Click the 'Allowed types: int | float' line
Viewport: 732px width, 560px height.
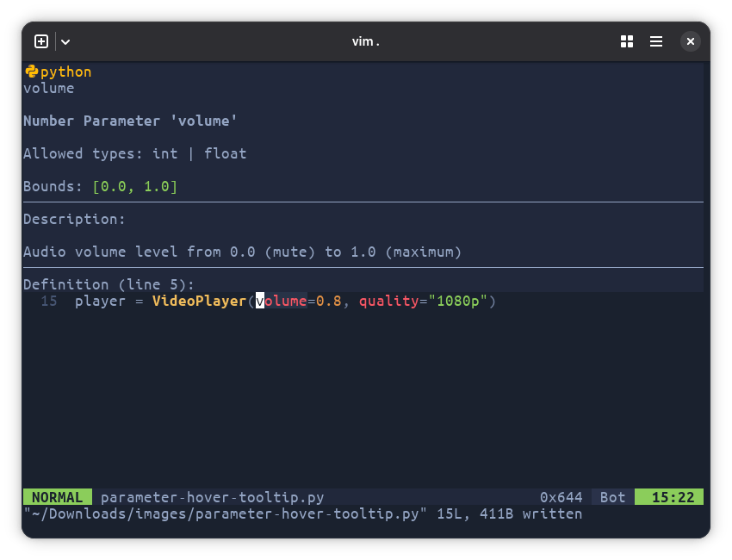[x=135, y=153]
